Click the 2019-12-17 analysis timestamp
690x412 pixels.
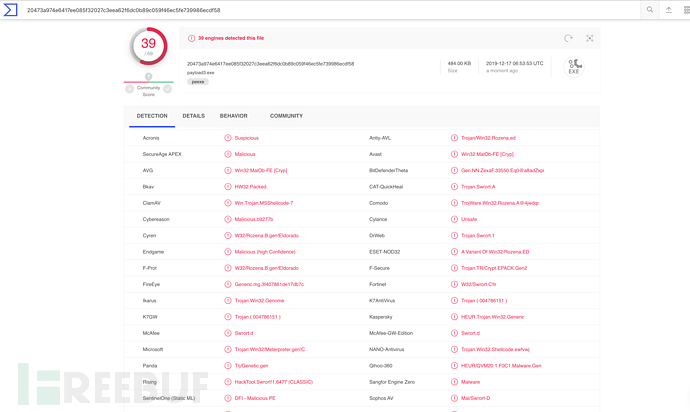coord(514,63)
